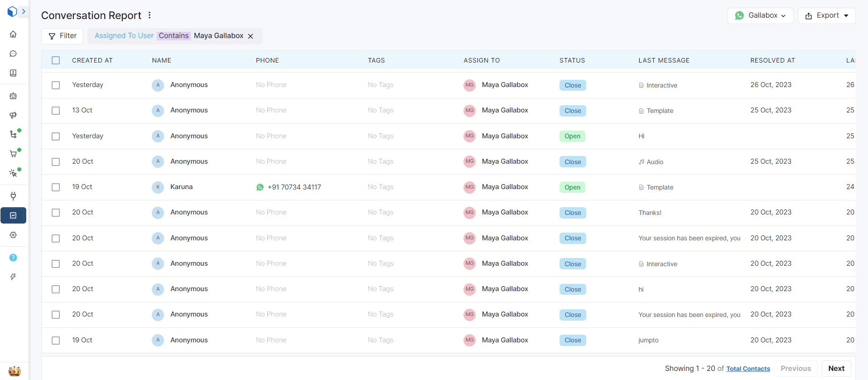Open the Contacts icon in sidebar

point(13,73)
